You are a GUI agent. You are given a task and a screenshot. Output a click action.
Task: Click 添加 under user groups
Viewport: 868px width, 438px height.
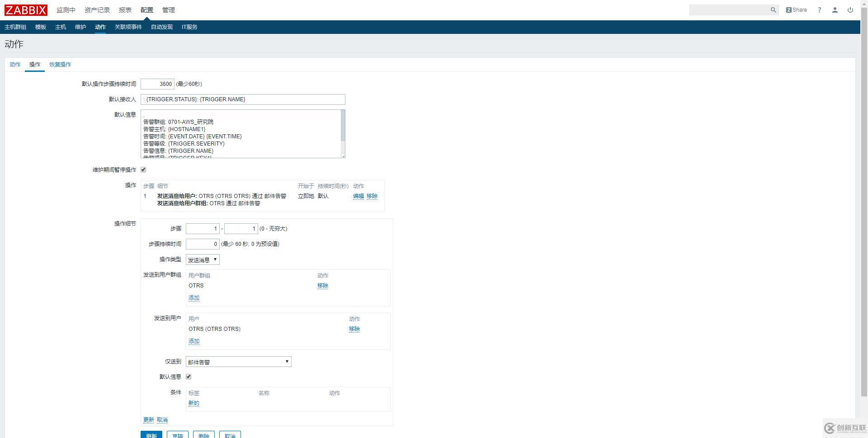(x=194, y=298)
